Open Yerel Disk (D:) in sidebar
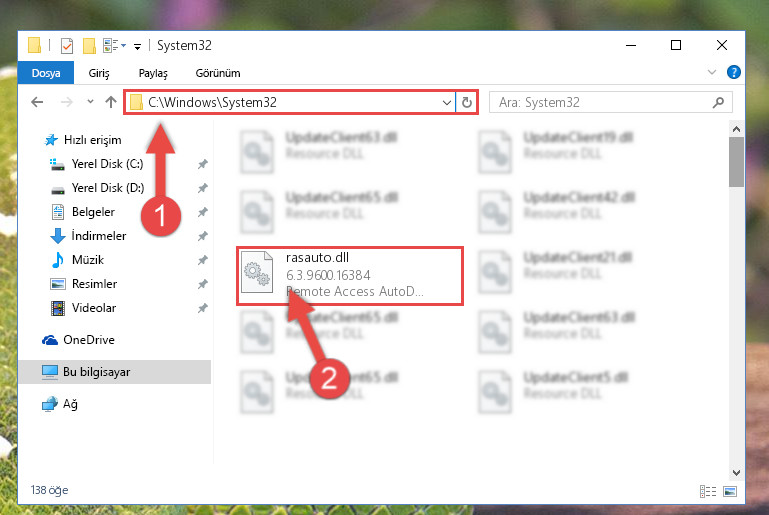Viewport: 769px width, 515px height. click(x=108, y=188)
